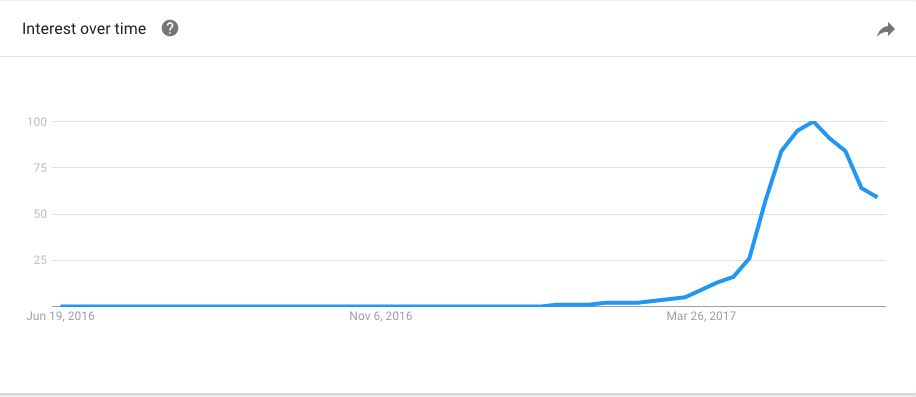Click the 100 value on the y-axis

tap(36, 121)
